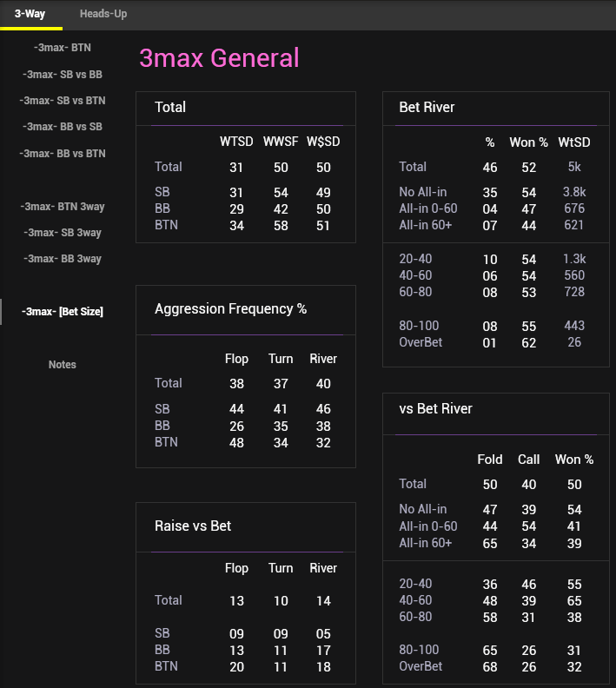Screen dimensions: 616x688
Task: Click the Aggression Frequency % panel header
Action: pyautogui.click(x=230, y=309)
